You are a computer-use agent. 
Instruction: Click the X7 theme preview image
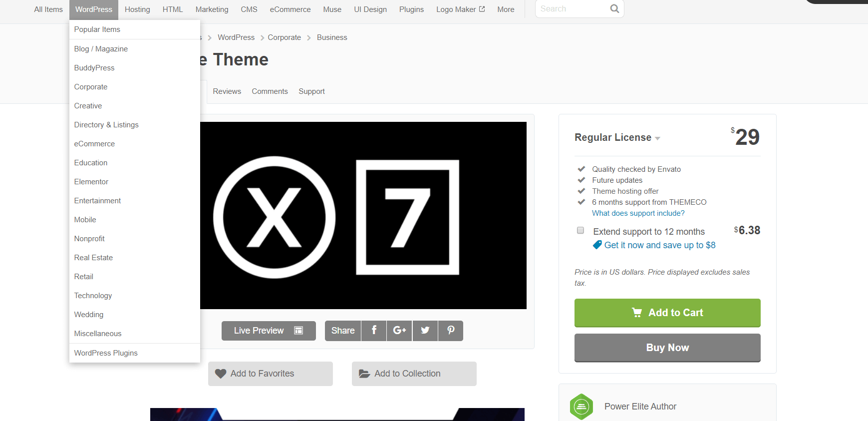[363, 215]
